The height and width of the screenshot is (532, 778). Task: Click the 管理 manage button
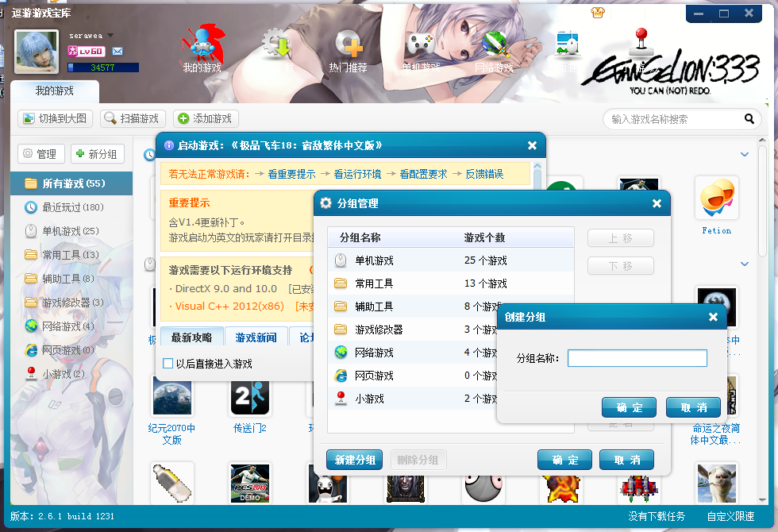41,154
